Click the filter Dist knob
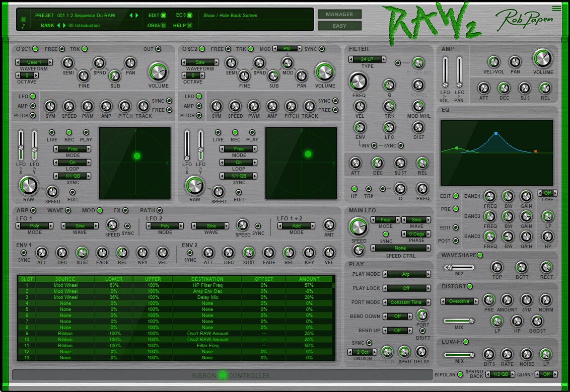570x392 pixels. [418, 127]
